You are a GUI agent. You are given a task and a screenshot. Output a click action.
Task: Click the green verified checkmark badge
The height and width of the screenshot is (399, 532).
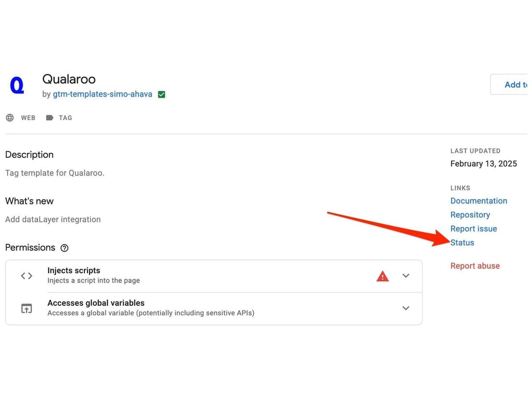[162, 94]
